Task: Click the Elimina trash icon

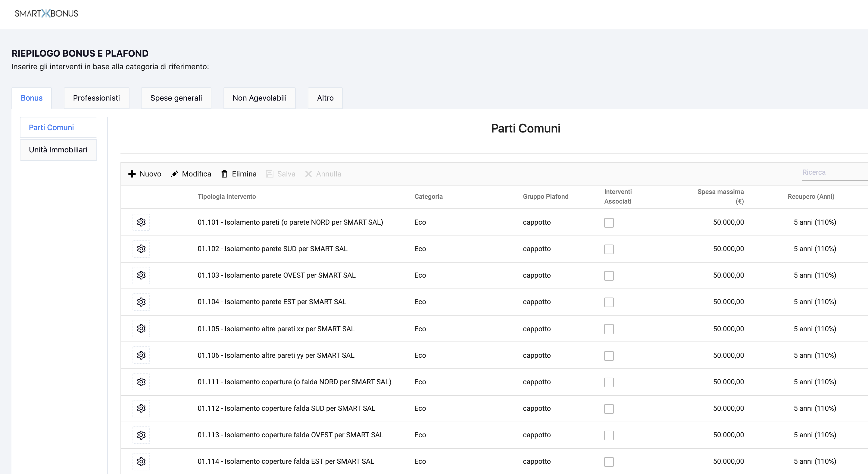Action: click(x=224, y=174)
